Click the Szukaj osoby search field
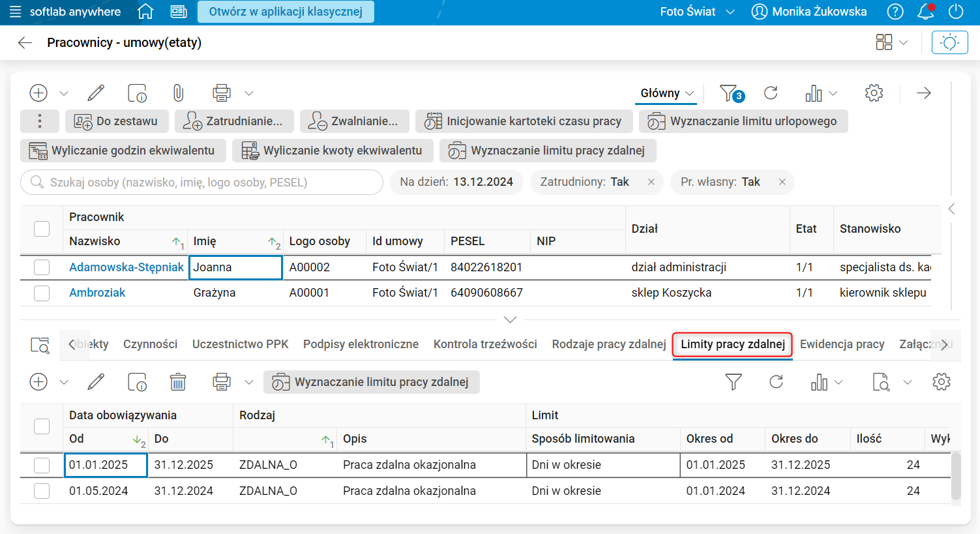This screenshot has height=534, width=980. [202, 183]
